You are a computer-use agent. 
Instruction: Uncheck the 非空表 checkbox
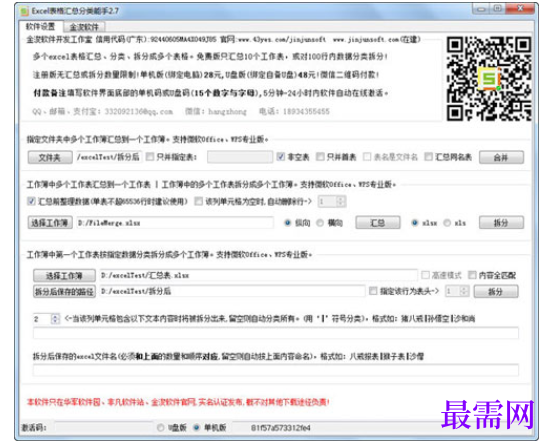(x=280, y=157)
